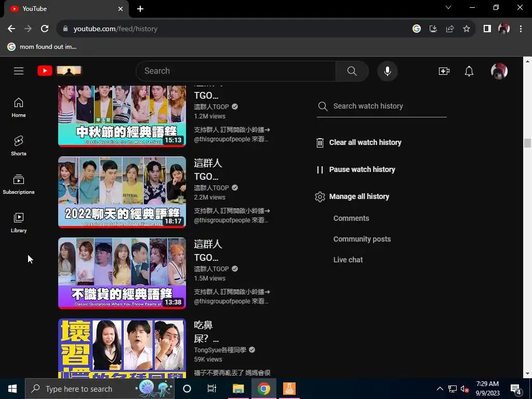Open Live chat history link

(348, 260)
